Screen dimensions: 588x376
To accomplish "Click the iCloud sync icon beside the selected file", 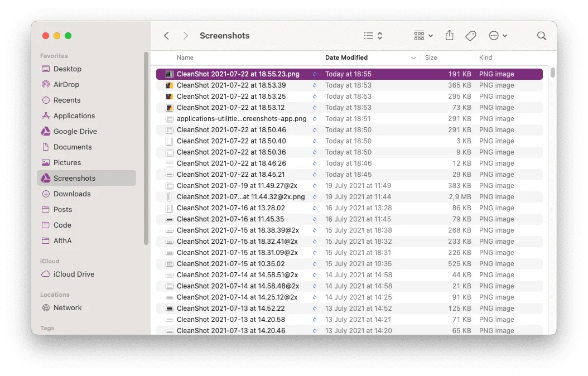I will [314, 74].
